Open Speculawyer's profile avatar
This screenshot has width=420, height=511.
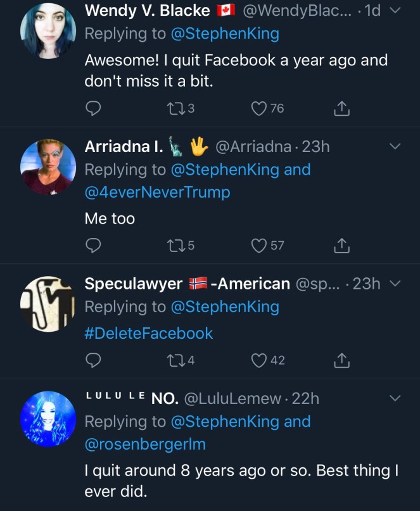pos(48,303)
